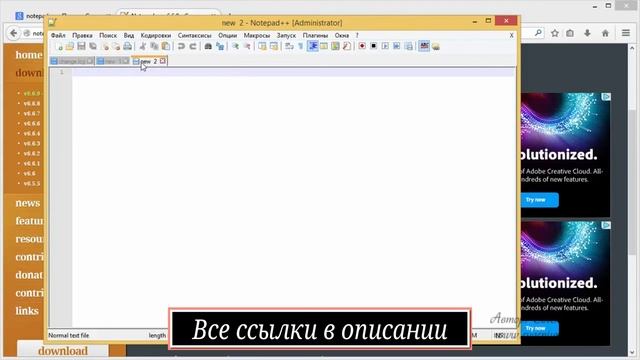This screenshot has width=640, height=360.
Task: Click the Open file toolbar icon
Action: (x=70, y=47)
